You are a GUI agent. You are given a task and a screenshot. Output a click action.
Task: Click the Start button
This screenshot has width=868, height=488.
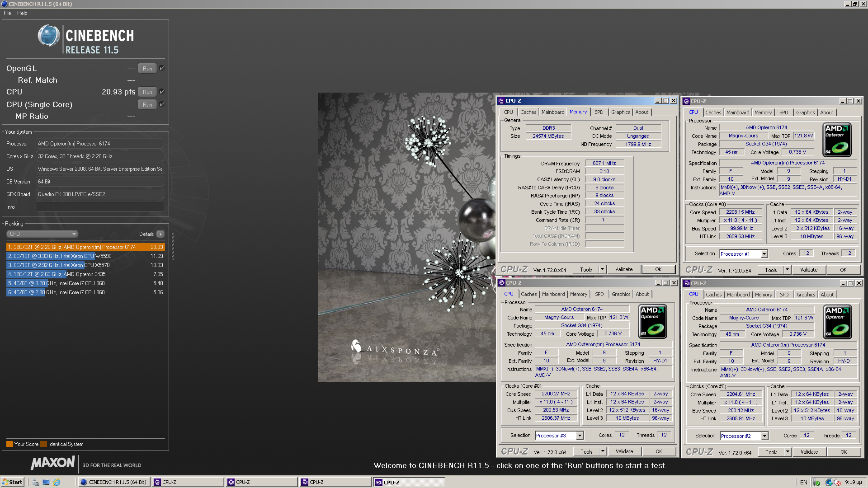[x=12, y=482]
